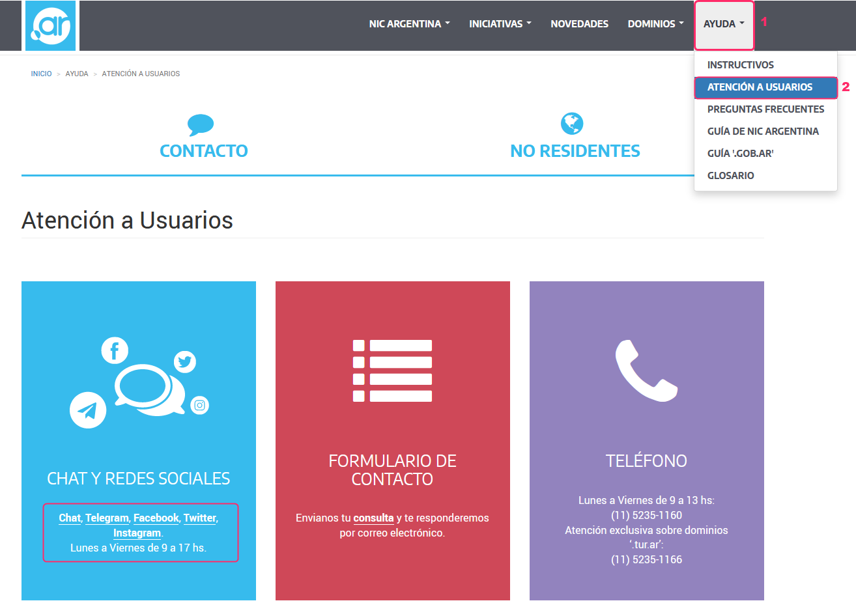Choose Instructivos in the Ayuda menu
Viewport: 856px width, 616px height.
pyautogui.click(x=740, y=65)
